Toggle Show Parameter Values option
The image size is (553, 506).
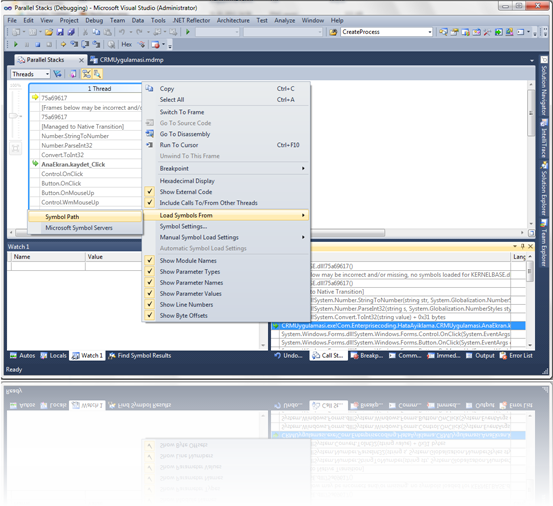pos(190,293)
